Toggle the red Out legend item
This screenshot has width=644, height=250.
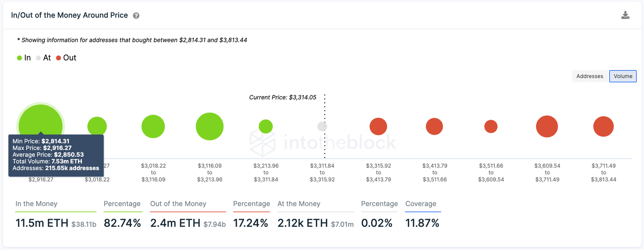(66, 58)
